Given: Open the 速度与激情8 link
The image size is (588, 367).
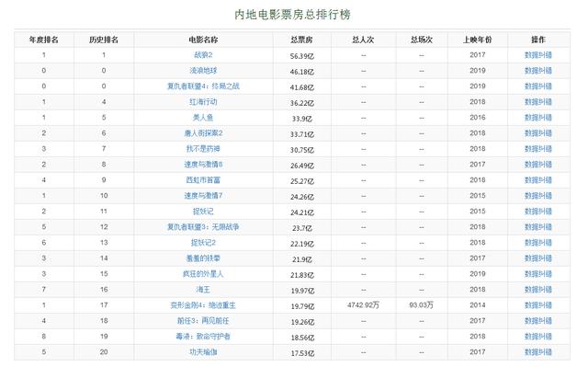Looking at the screenshot, I should coord(203,165).
